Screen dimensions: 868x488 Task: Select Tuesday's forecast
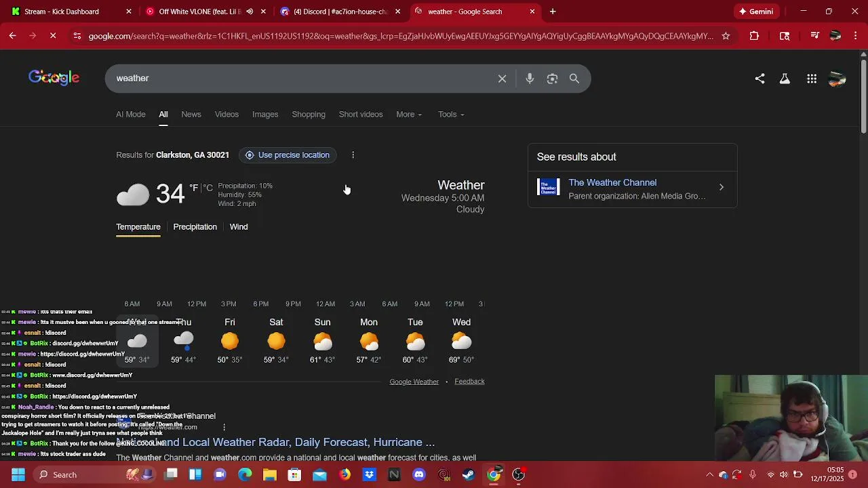click(415, 341)
